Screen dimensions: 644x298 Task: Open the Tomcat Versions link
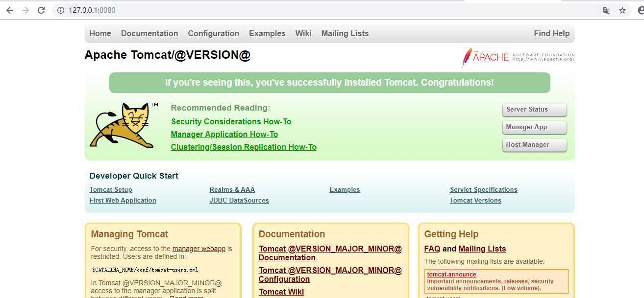click(475, 200)
